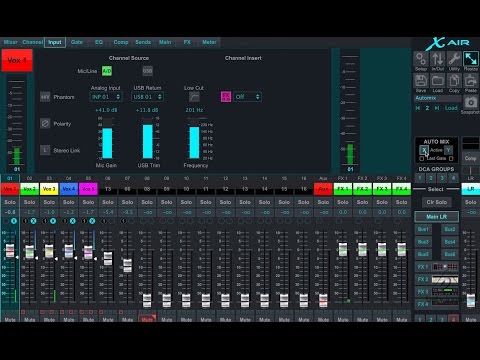
Task: Click the automix X badge on channel 02
Action: click(33, 221)
